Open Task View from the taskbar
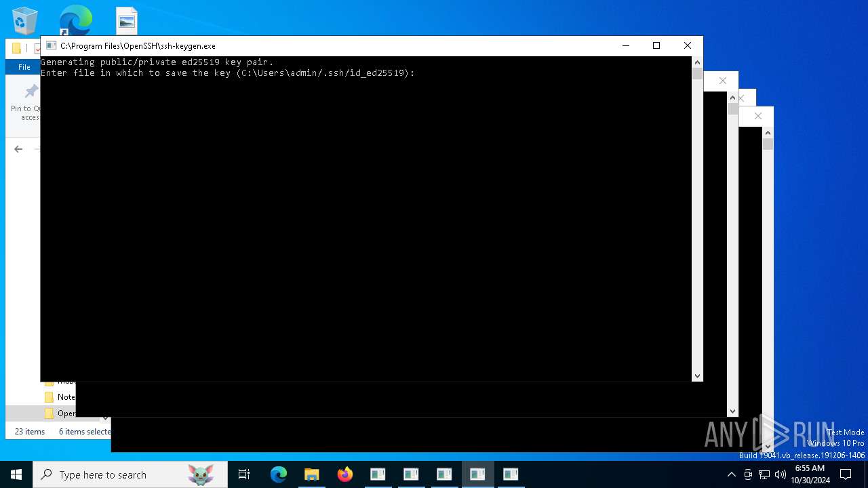This screenshot has width=868, height=488. pyautogui.click(x=244, y=474)
